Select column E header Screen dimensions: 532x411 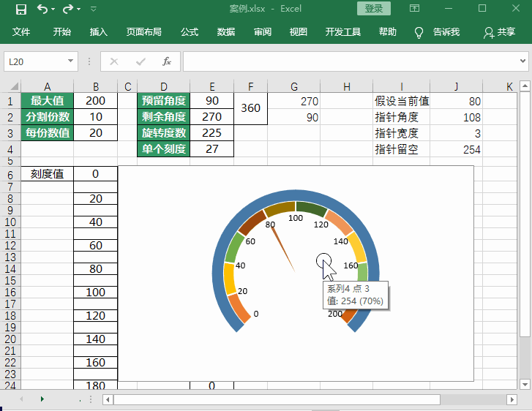[211, 86]
